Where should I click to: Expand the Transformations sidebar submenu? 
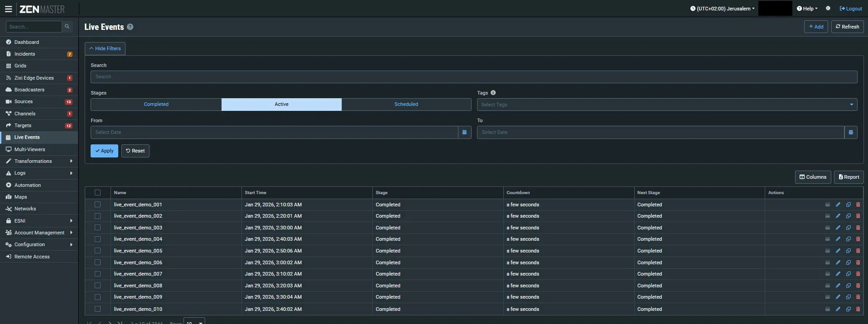[x=39, y=161]
